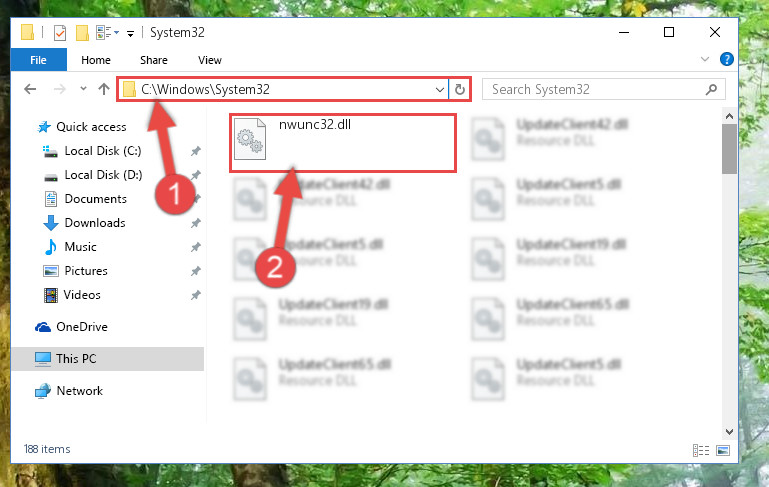Click the Back navigation arrow
The height and width of the screenshot is (487, 769).
pos(30,89)
